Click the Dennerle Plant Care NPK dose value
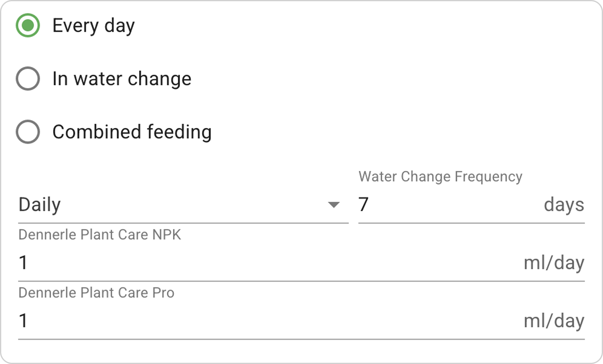Image resolution: width=603 pixels, height=364 pixels. click(x=24, y=262)
